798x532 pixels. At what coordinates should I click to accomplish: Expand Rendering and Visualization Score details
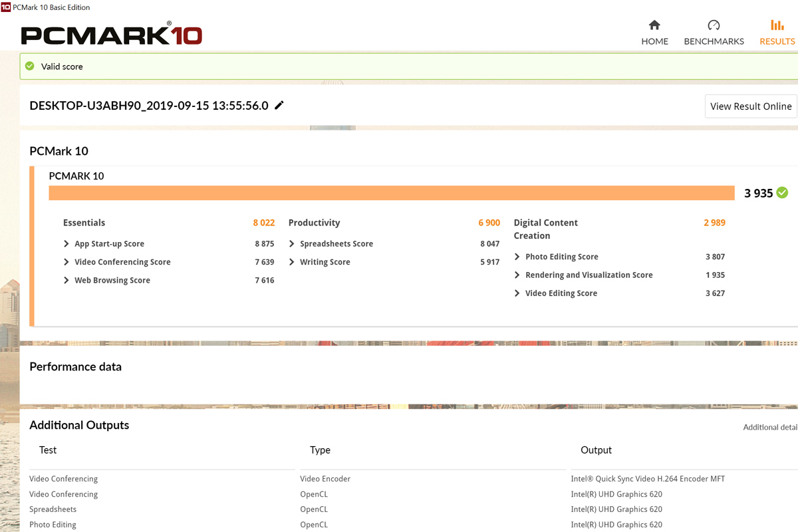(517, 275)
